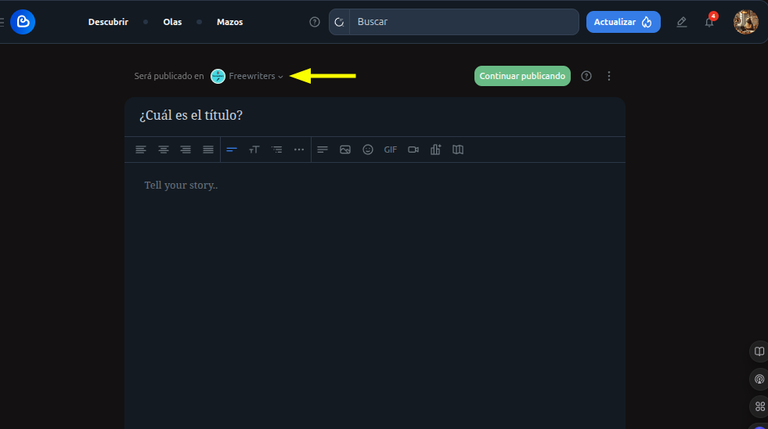This screenshot has width=768, height=429.
Task: Insert an image via picture icon
Action: pyautogui.click(x=345, y=149)
